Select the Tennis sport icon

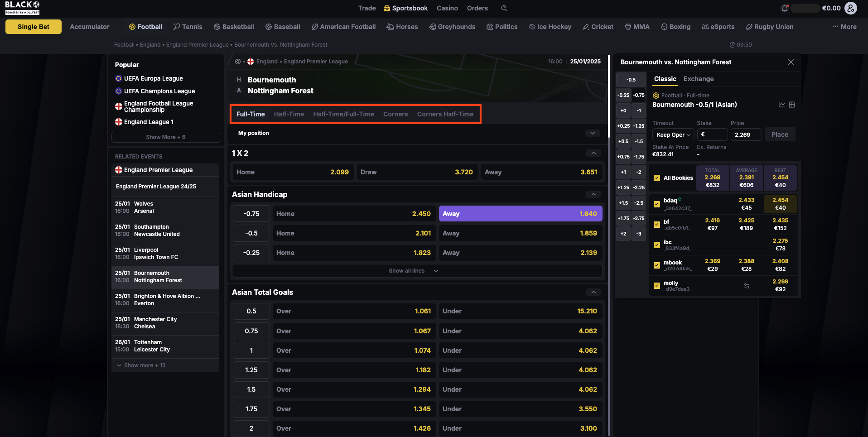click(x=177, y=27)
